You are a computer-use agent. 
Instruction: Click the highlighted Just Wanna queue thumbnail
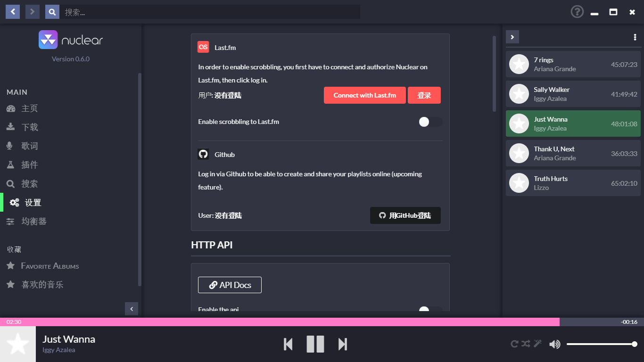pos(519,123)
